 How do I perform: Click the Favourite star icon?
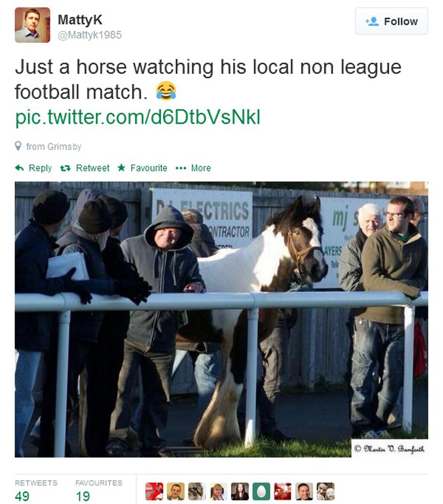121,168
